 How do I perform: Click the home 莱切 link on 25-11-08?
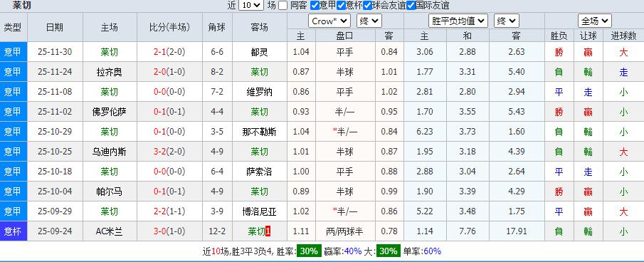109,92
